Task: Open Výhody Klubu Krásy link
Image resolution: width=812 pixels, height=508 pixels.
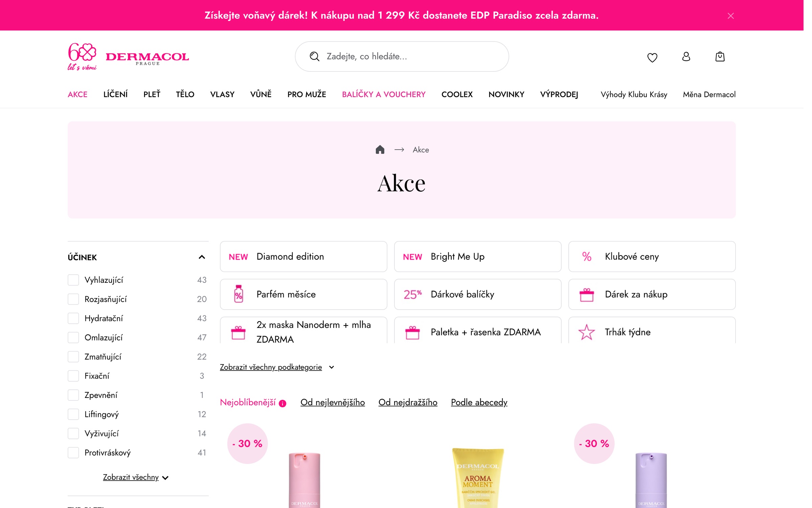Action: point(634,94)
